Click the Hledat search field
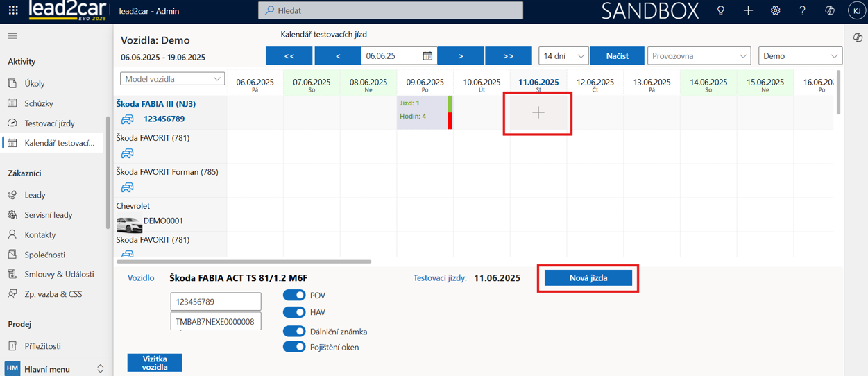 (391, 10)
